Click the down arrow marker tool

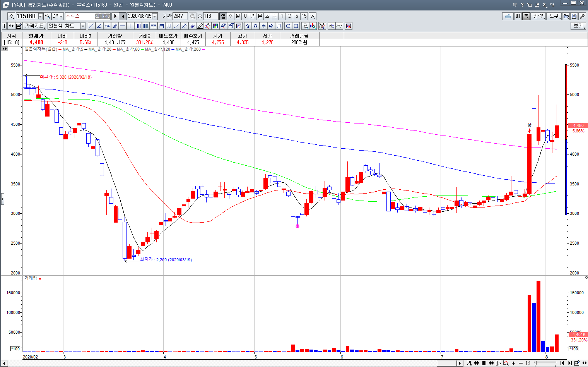255,26
